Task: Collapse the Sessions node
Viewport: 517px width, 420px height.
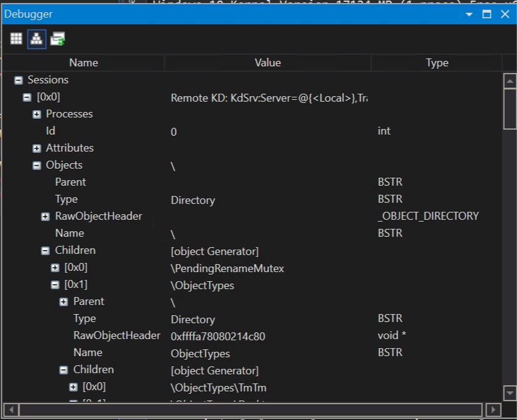Action: pos(19,80)
